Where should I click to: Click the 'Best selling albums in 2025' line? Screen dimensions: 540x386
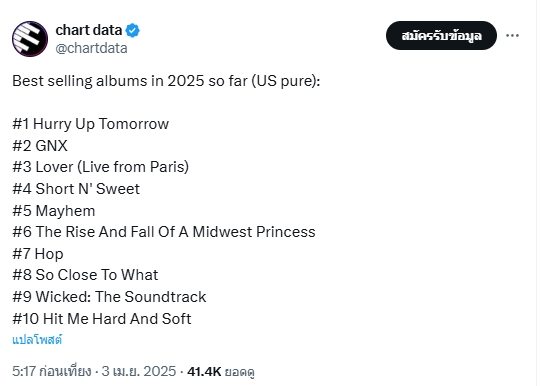166,81
